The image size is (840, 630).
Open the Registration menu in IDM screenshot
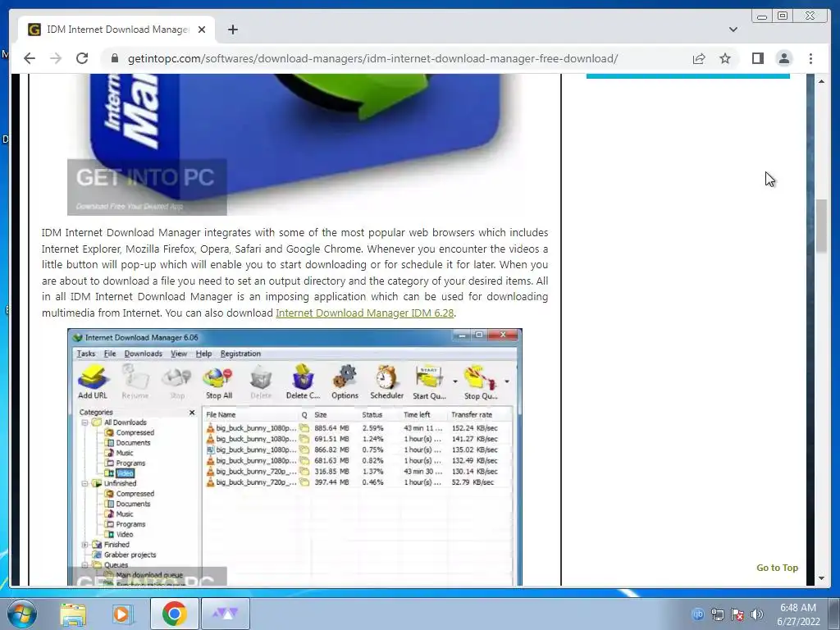[240, 354]
